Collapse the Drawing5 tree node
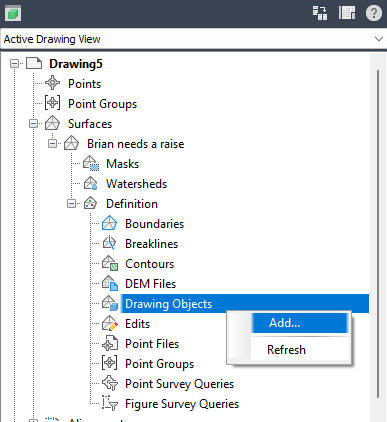 coord(14,63)
